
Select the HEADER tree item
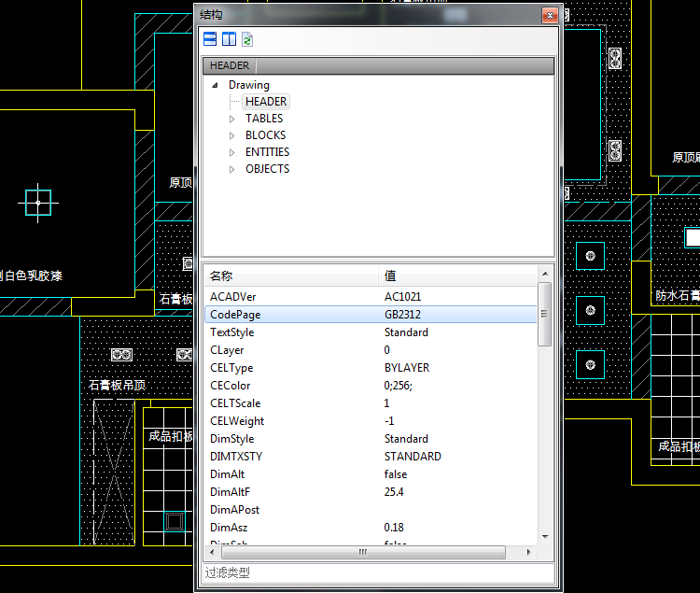click(266, 102)
